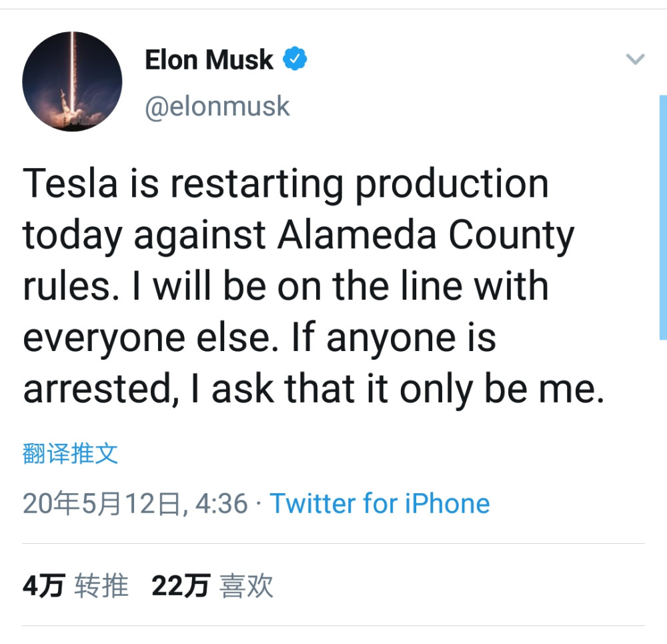
Task: Open Elon Musk's profile avatar picture
Action: click(x=72, y=81)
